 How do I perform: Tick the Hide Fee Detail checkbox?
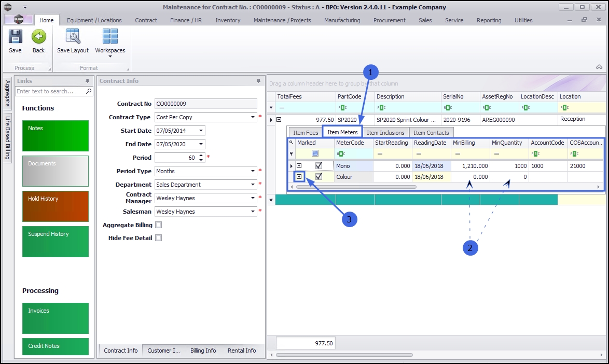coord(159,238)
